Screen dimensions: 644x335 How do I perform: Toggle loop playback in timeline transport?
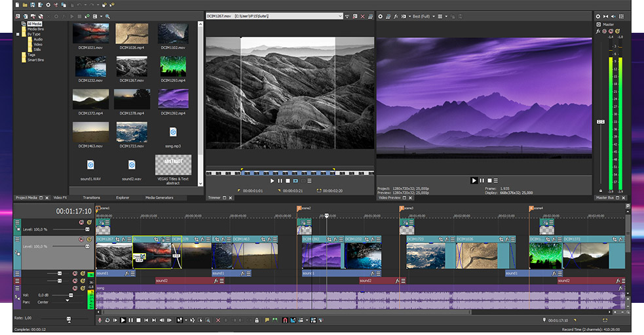(x=107, y=320)
